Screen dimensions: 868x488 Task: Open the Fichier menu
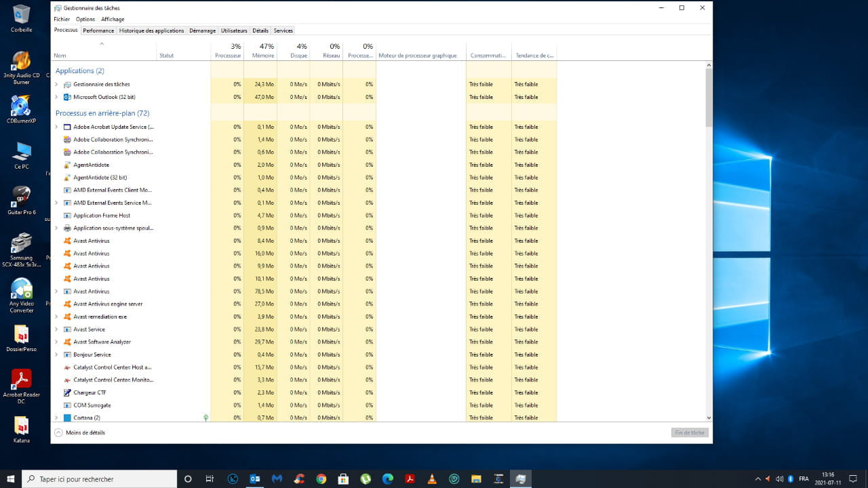pyautogui.click(x=62, y=19)
